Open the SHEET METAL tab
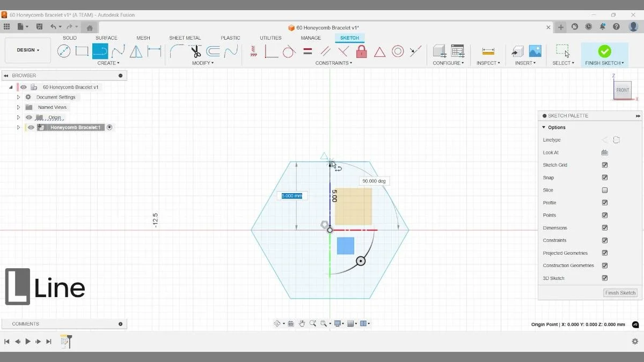644x362 pixels. pos(185,38)
